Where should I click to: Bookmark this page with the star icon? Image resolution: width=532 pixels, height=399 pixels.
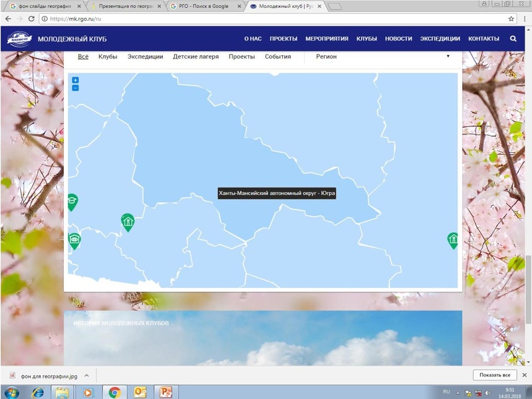tap(511, 19)
